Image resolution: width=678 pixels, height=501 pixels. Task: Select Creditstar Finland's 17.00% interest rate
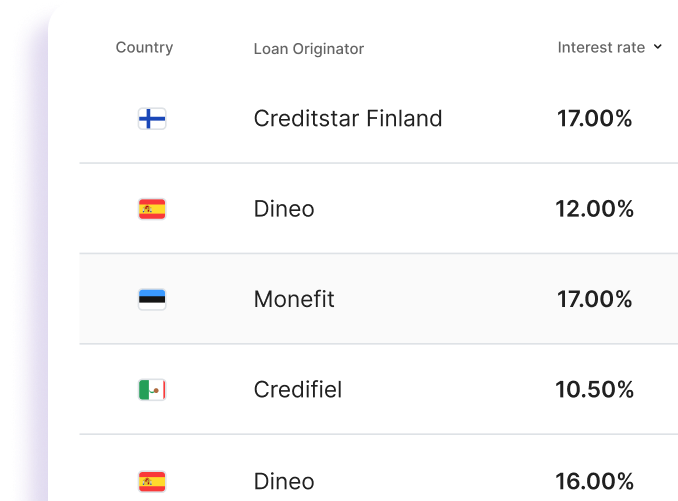(595, 119)
